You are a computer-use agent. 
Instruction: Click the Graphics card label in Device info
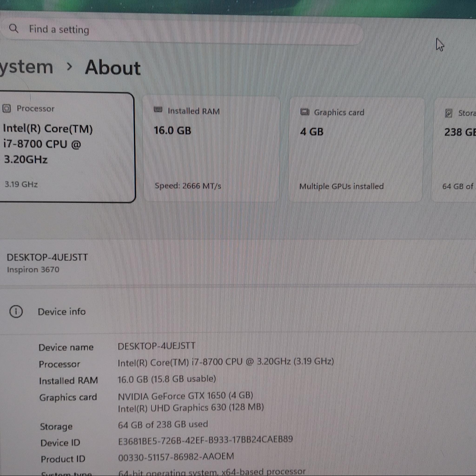(68, 397)
